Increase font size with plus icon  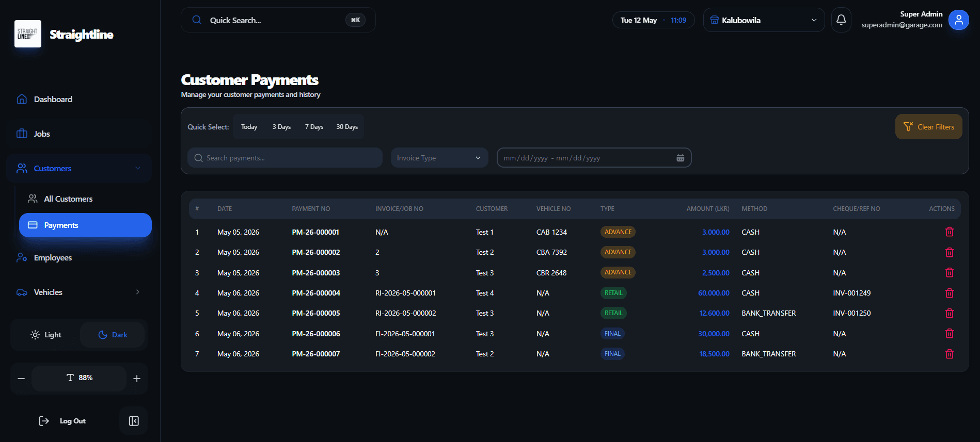pos(137,379)
